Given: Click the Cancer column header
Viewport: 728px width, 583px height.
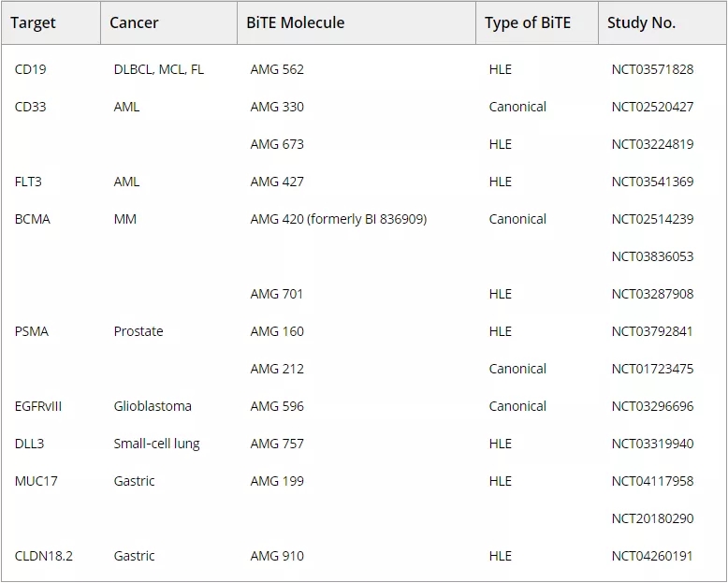Looking at the screenshot, I should pyautogui.click(x=134, y=23).
